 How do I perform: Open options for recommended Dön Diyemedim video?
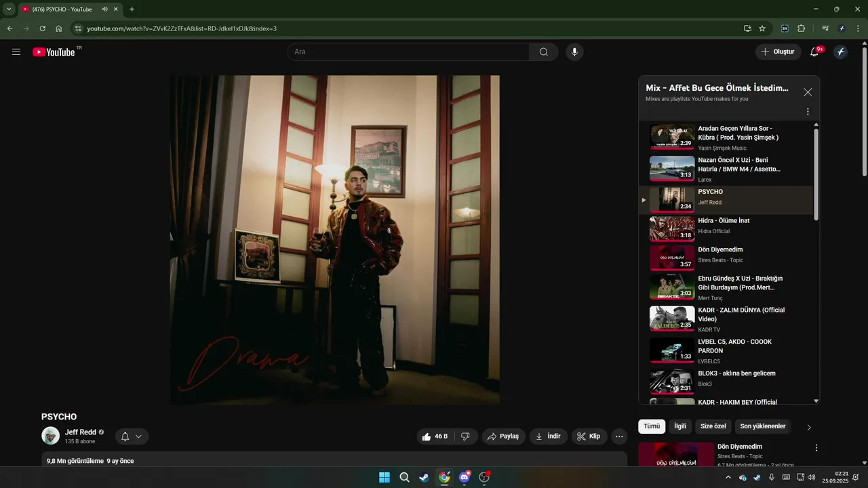click(x=816, y=448)
